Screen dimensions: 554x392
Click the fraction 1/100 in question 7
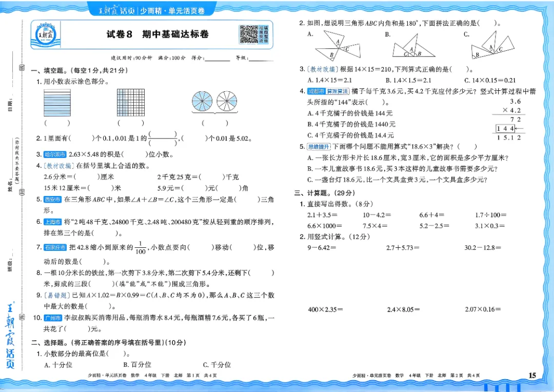pos(140,248)
